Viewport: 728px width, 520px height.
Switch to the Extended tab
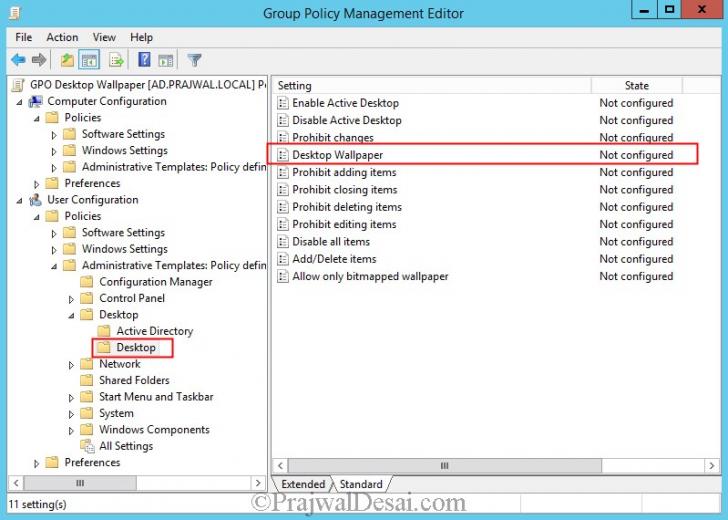pyautogui.click(x=303, y=484)
